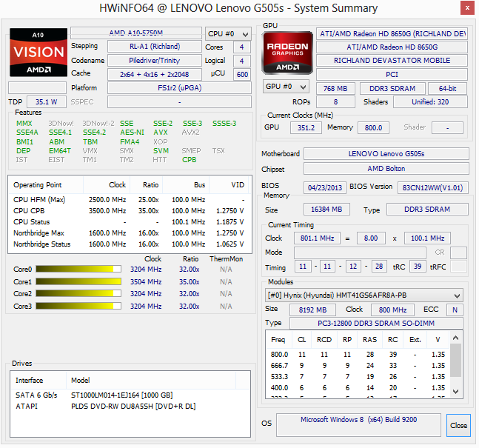Click the Core2 usage bar
The image size is (479, 448).
(78, 294)
